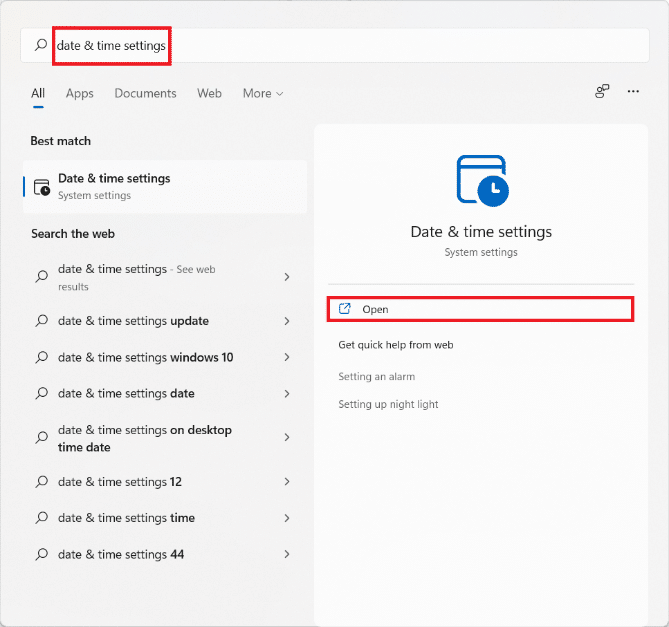
Task: Switch to the Documents tab
Action: click(x=145, y=93)
